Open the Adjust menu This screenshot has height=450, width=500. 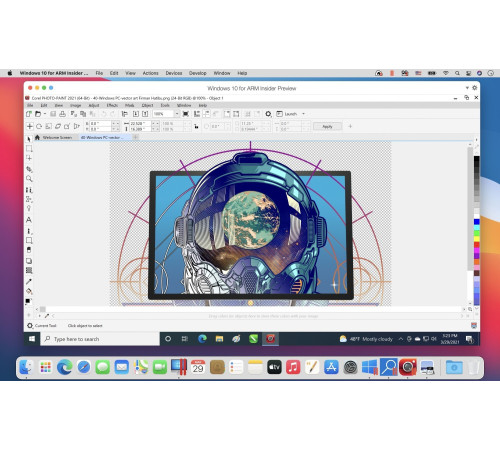click(x=94, y=105)
